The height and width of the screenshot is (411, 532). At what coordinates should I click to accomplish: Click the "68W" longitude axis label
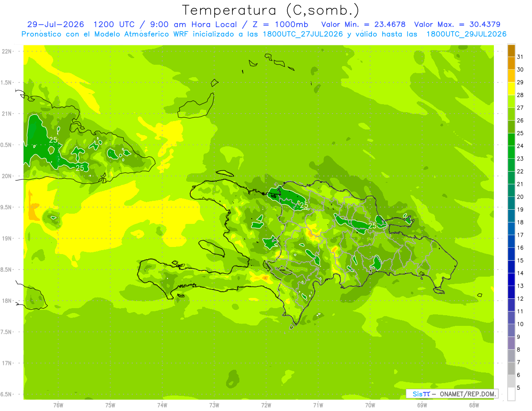click(474, 405)
